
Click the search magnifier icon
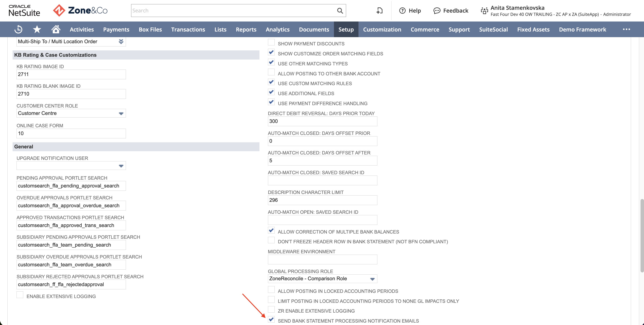coord(340,10)
